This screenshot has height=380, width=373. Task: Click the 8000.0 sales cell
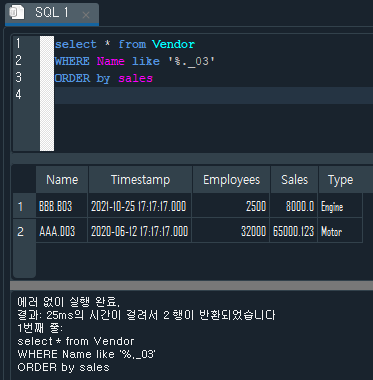coord(294,206)
